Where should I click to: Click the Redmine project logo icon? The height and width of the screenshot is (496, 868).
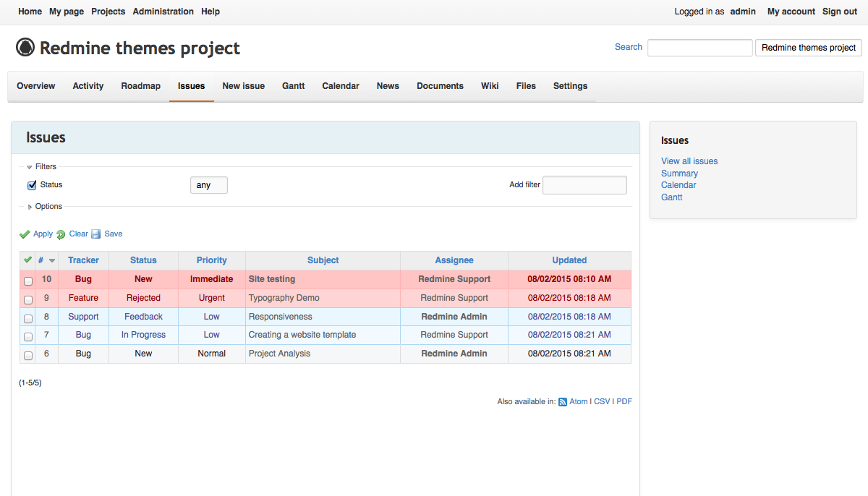click(x=25, y=48)
